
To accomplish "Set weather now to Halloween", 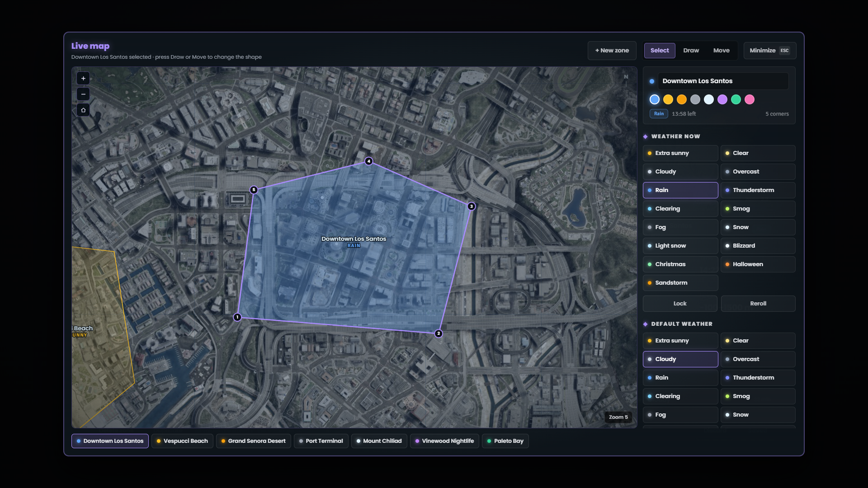I will click(x=758, y=264).
